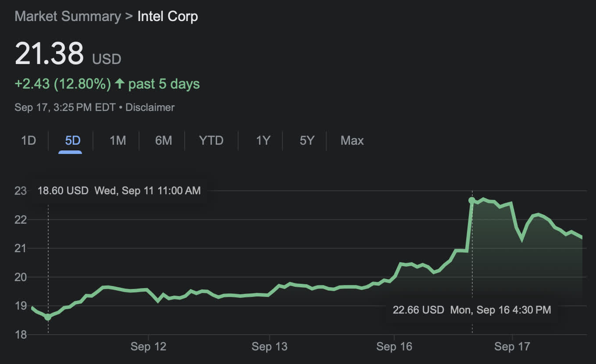Image resolution: width=596 pixels, height=364 pixels.
Task: Click the Sep 16 date axis label
Action: (394, 346)
